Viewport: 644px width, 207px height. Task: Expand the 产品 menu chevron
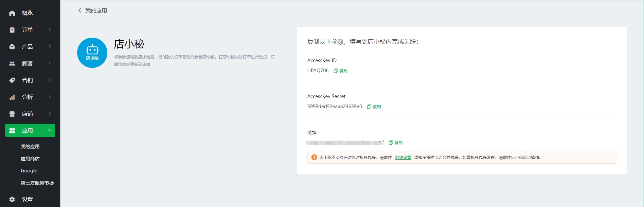50,46
